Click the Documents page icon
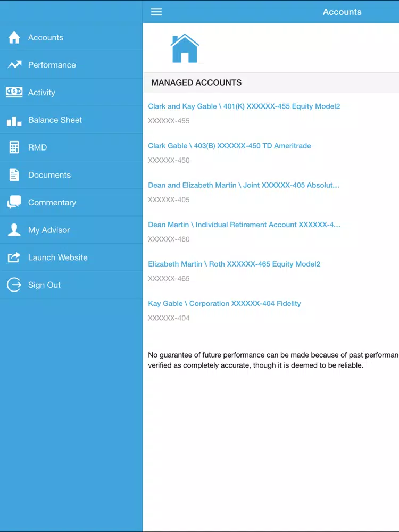 pyautogui.click(x=14, y=174)
